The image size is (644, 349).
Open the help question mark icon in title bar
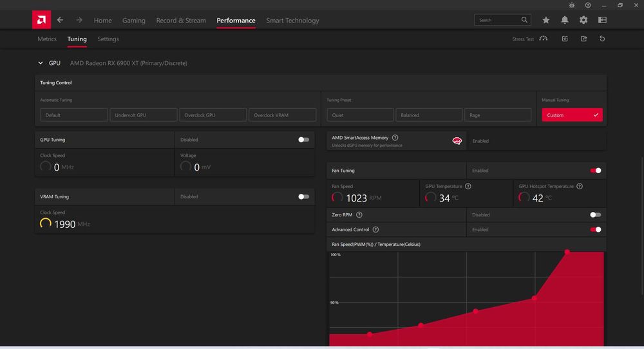pos(588,5)
